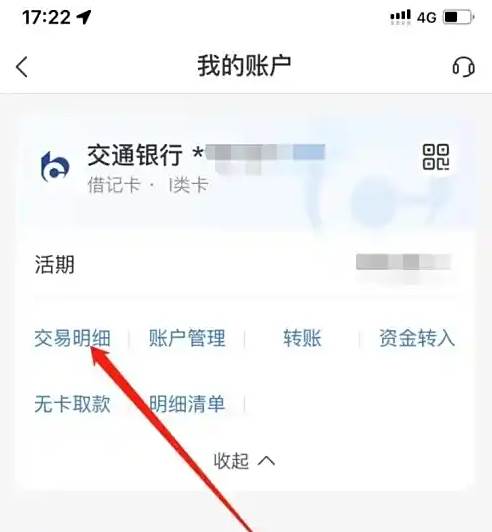Image resolution: width=492 pixels, height=532 pixels.
Task: Open 资金转入 fund transfer-in
Action: (x=417, y=338)
